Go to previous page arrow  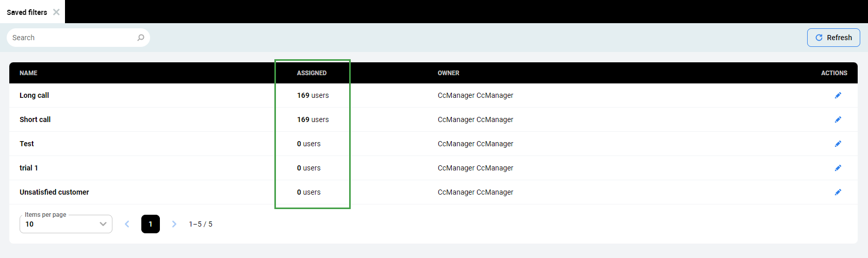[127, 224]
